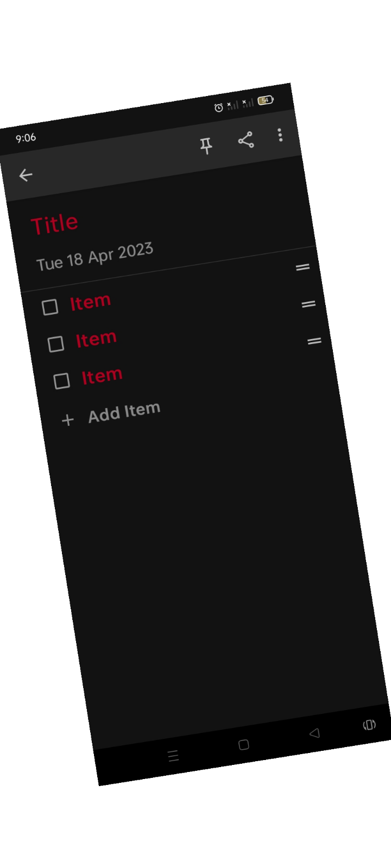Click the plus icon beside Add Item
The height and width of the screenshot is (868, 391).
[x=67, y=420]
